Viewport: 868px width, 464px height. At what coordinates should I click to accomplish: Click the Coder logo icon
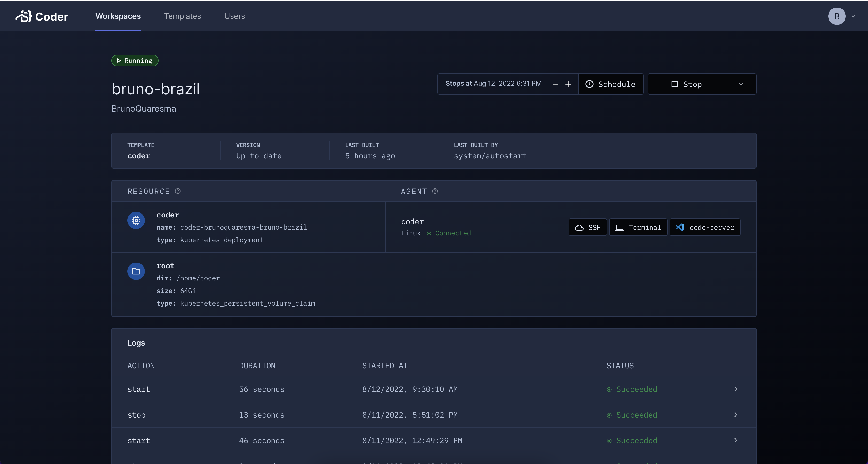[23, 16]
